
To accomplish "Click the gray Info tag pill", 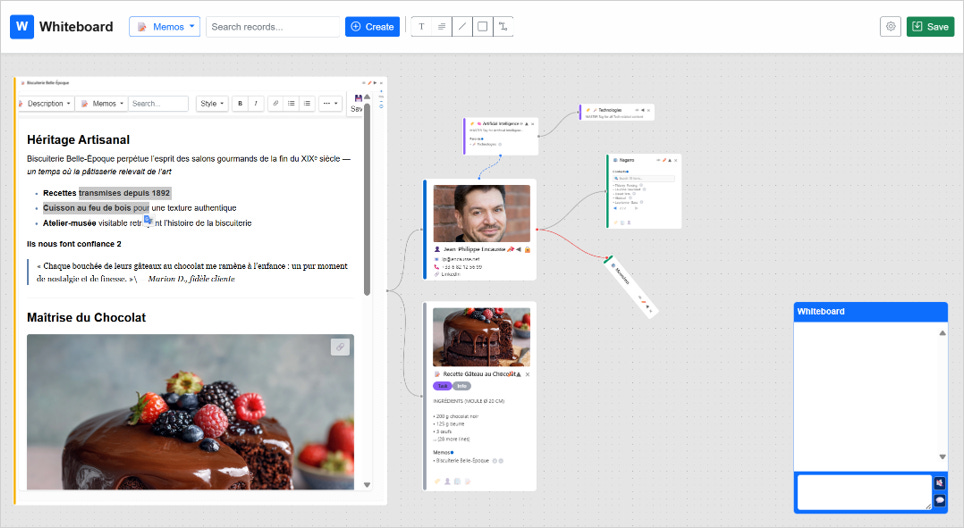I will point(462,386).
